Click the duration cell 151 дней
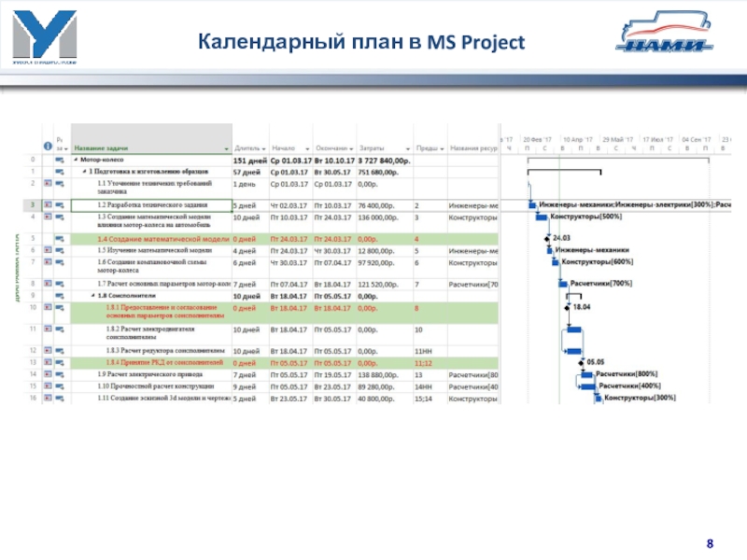 tap(249, 161)
